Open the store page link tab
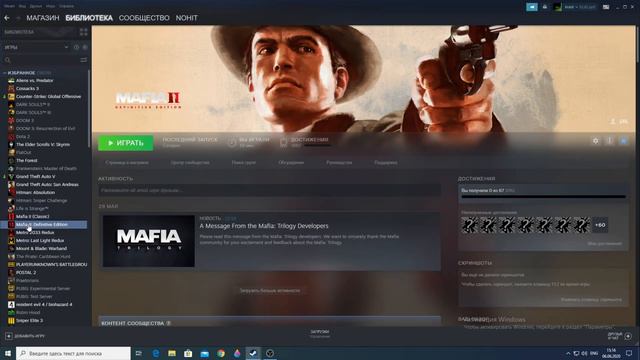Viewport: 640px width, 360px height. (x=127, y=162)
